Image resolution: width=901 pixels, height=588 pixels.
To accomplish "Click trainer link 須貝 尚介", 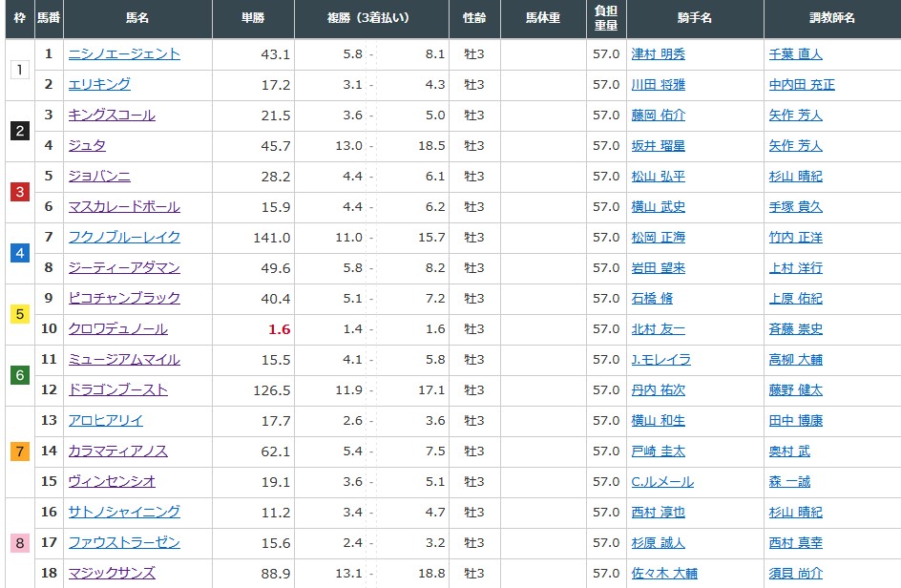I will tap(795, 574).
